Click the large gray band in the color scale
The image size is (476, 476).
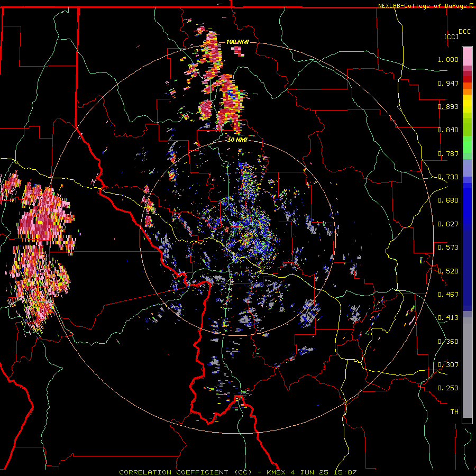(467, 368)
